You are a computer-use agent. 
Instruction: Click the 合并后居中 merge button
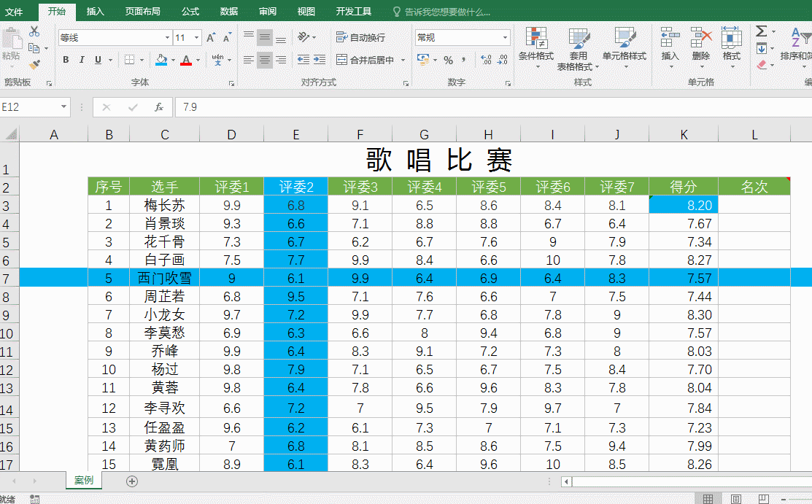coord(365,60)
